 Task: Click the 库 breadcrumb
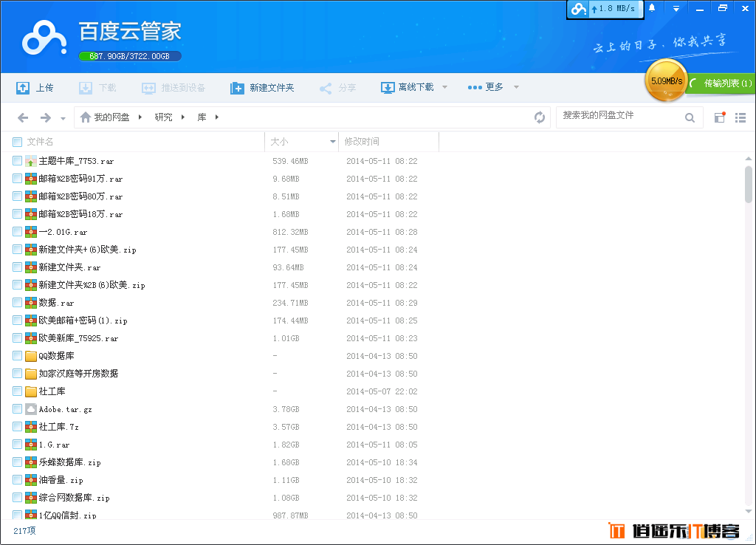[x=202, y=117]
